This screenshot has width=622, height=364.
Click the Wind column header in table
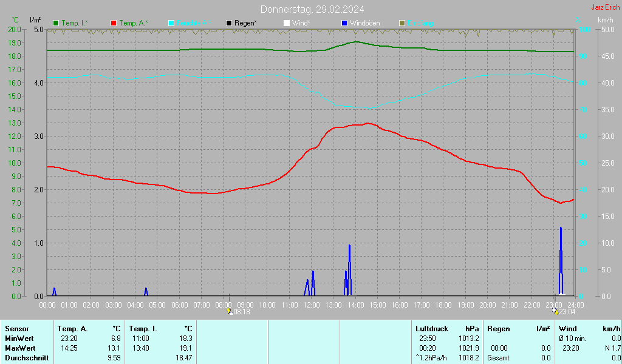point(568,329)
